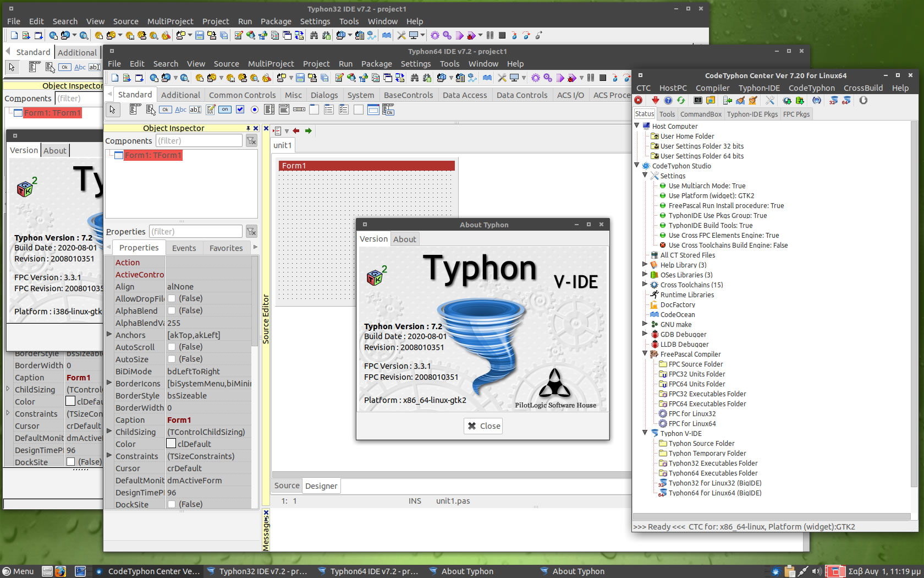Click the red exit icon in CodeTyphon Center toolbar
Image resolution: width=924 pixels, height=578 pixels.
click(x=638, y=100)
